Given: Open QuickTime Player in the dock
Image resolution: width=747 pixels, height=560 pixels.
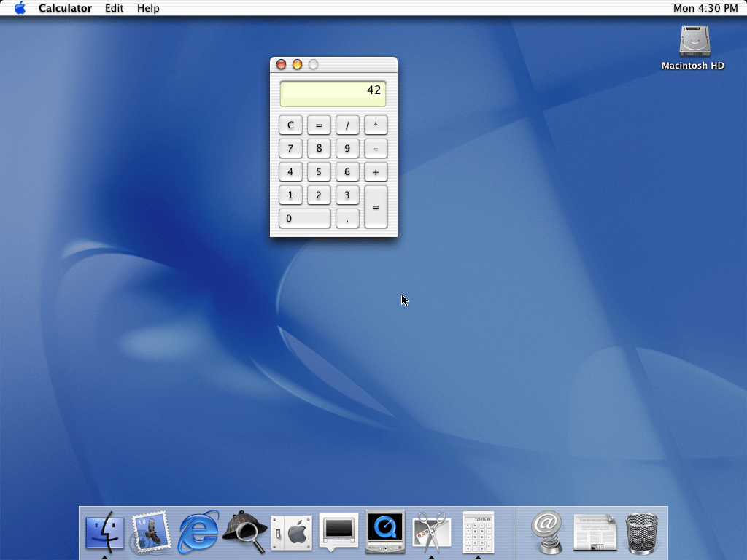Looking at the screenshot, I should point(384,532).
